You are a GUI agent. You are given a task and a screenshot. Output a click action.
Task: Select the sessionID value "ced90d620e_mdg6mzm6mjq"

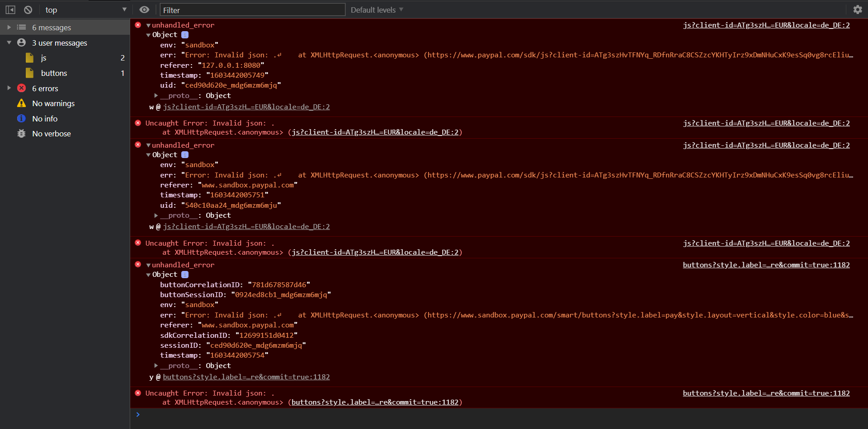256,345
